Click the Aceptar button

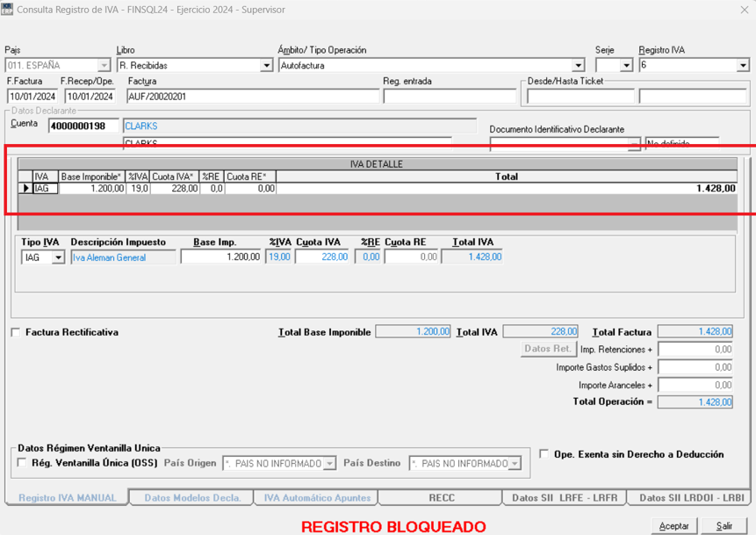[x=674, y=526]
